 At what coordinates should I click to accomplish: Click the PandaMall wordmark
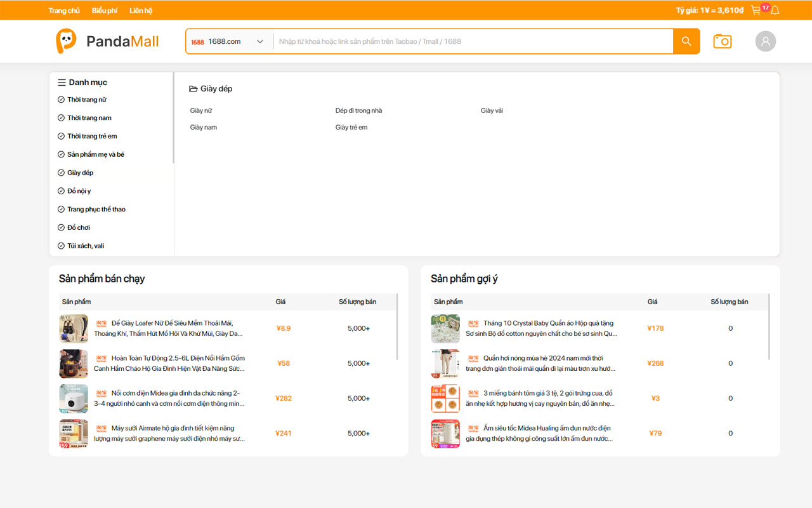point(122,42)
